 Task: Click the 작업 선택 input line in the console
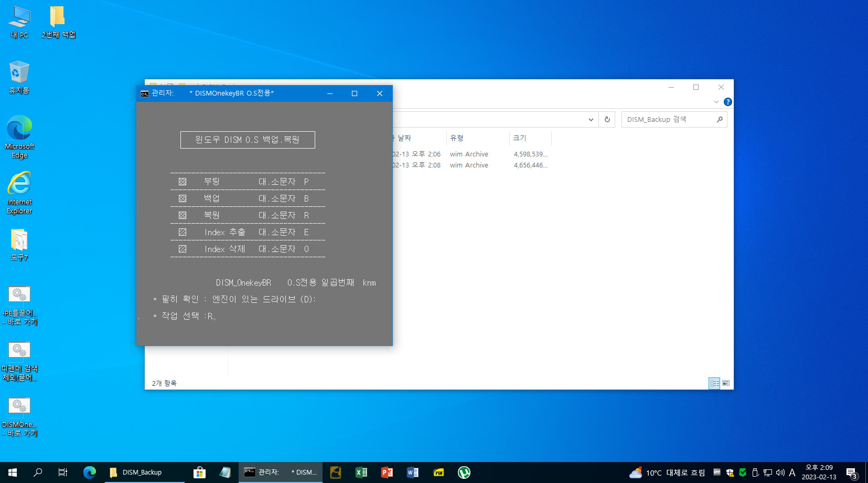coord(185,316)
